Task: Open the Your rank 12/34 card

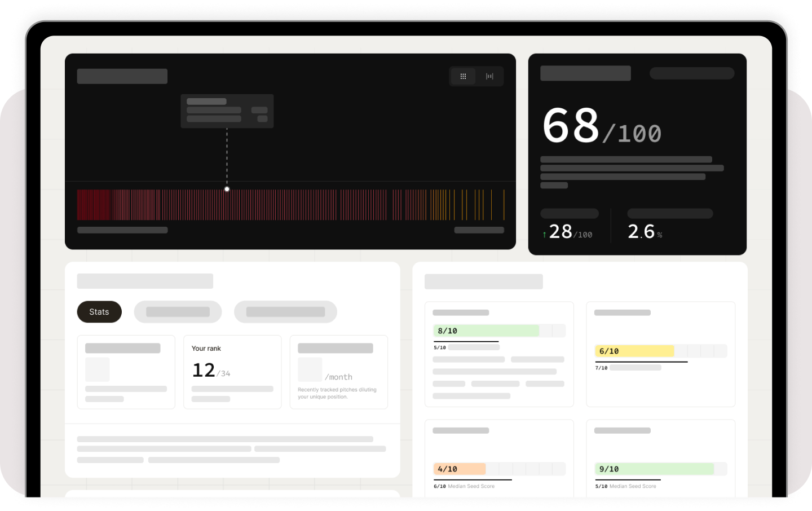Action: pos(232,372)
